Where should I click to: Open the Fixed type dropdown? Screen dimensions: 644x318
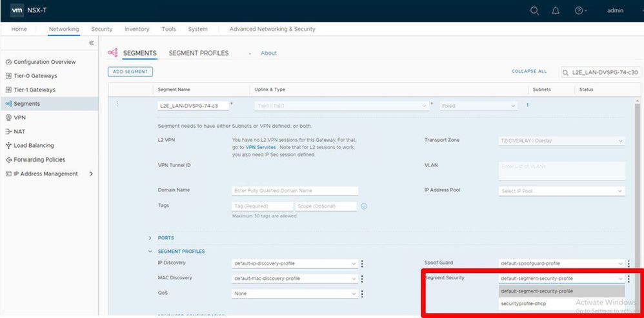tap(478, 106)
